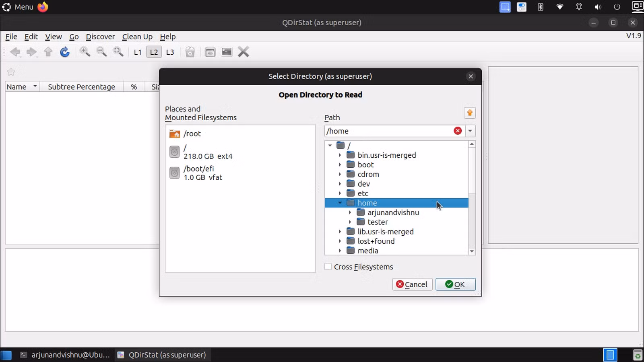Image resolution: width=644 pixels, height=362 pixels.
Task: Click the treemap Zoom In icon
Action: coord(85,52)
